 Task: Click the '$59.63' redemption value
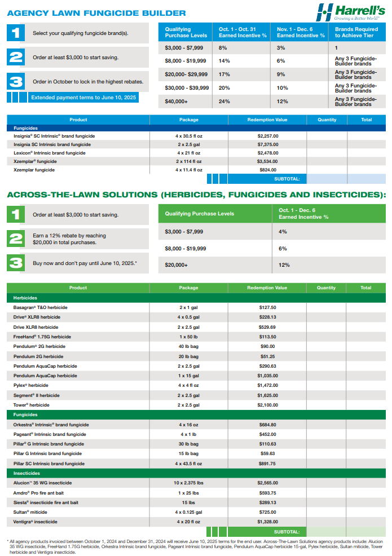(x=267, y=453)
